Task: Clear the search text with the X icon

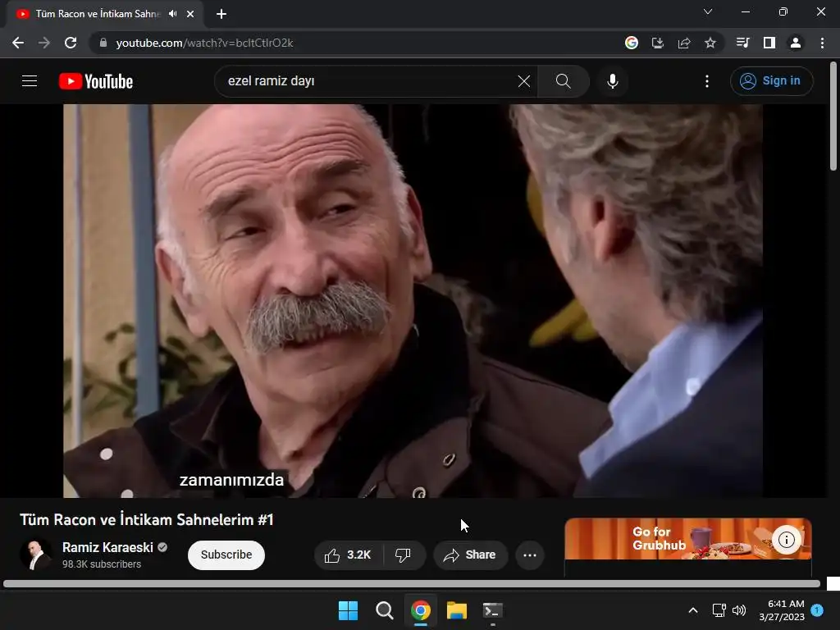Action: click(x=524, y=81)
